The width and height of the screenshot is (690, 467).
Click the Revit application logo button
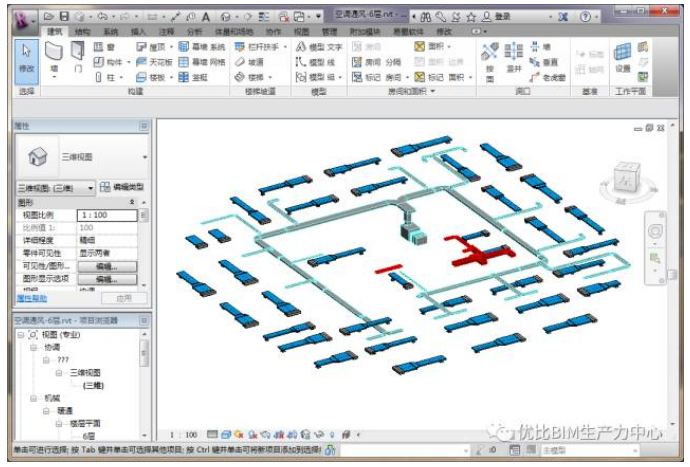(x=24, y=17)
